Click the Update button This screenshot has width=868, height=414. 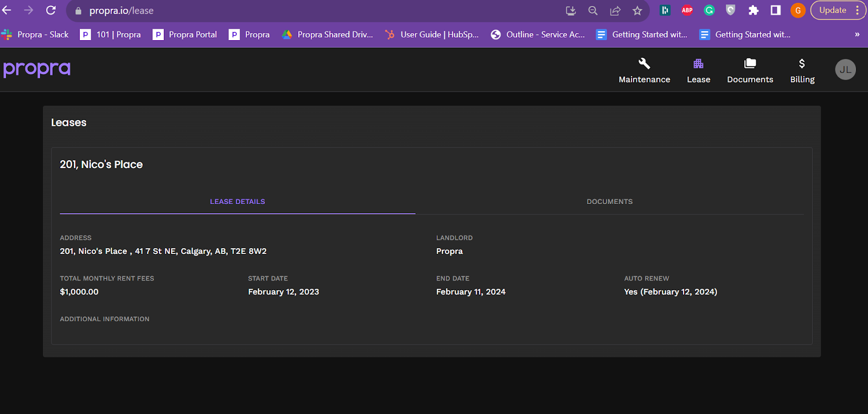[833, 10]
